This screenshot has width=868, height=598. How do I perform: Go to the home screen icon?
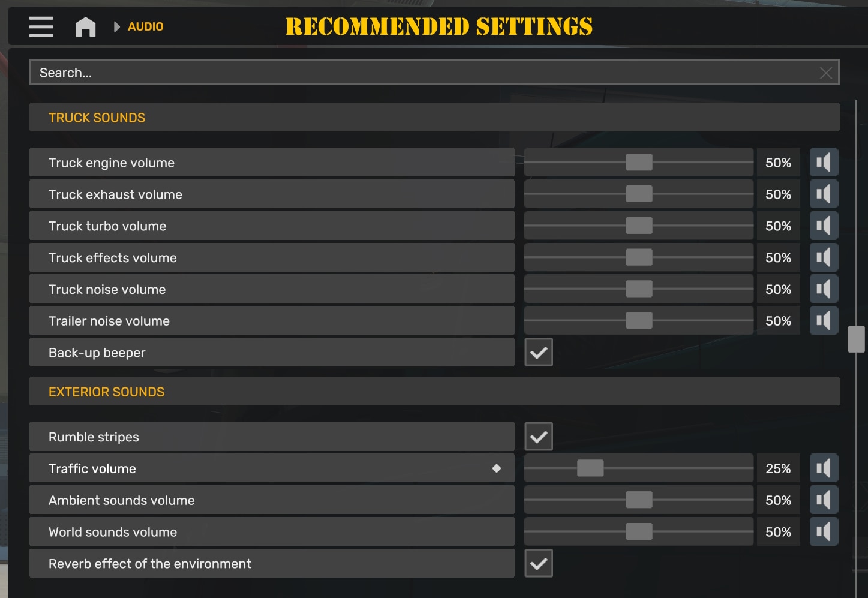(x=85, y=27)
